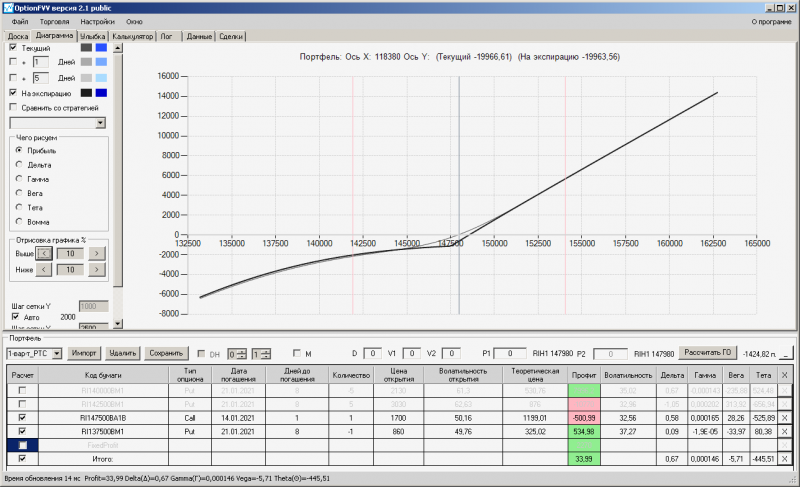The width and height of the screenshot is (800, 487).
Task: Toggle the Авто grid step checkbox
Action: (15, 317)
